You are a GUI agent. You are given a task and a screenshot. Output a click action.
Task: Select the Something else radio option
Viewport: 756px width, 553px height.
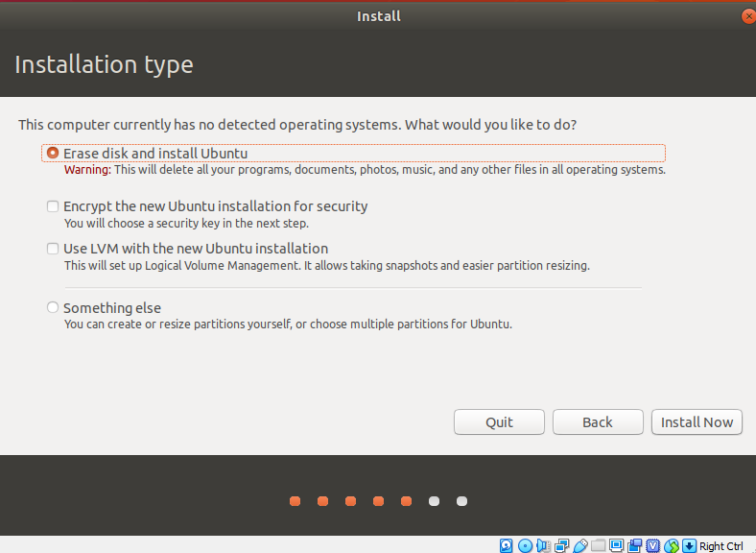point(53,307)
